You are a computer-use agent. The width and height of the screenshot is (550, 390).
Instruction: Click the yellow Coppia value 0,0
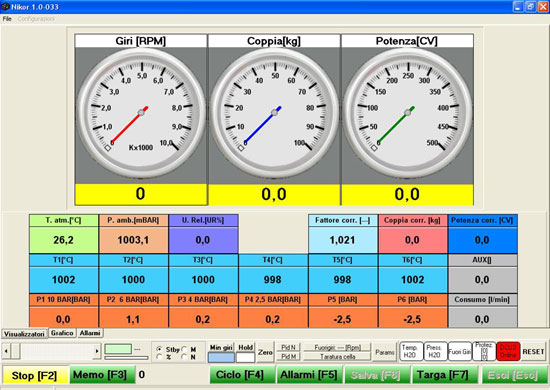point(274,194)
